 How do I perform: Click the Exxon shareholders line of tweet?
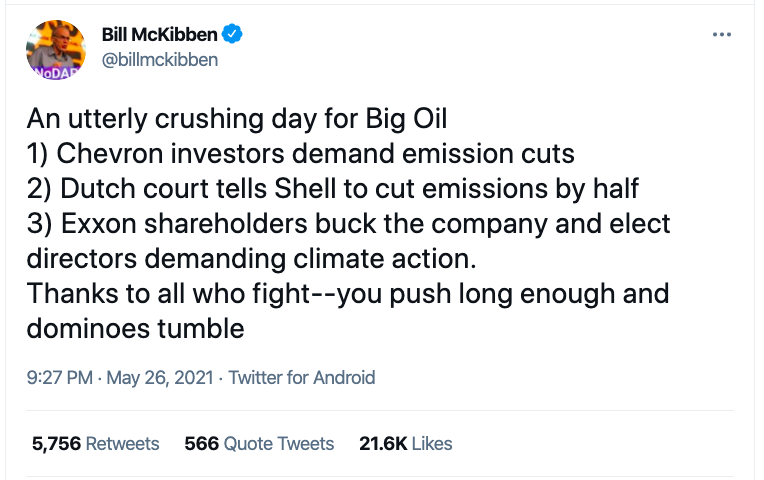click(x=349, y=222)
